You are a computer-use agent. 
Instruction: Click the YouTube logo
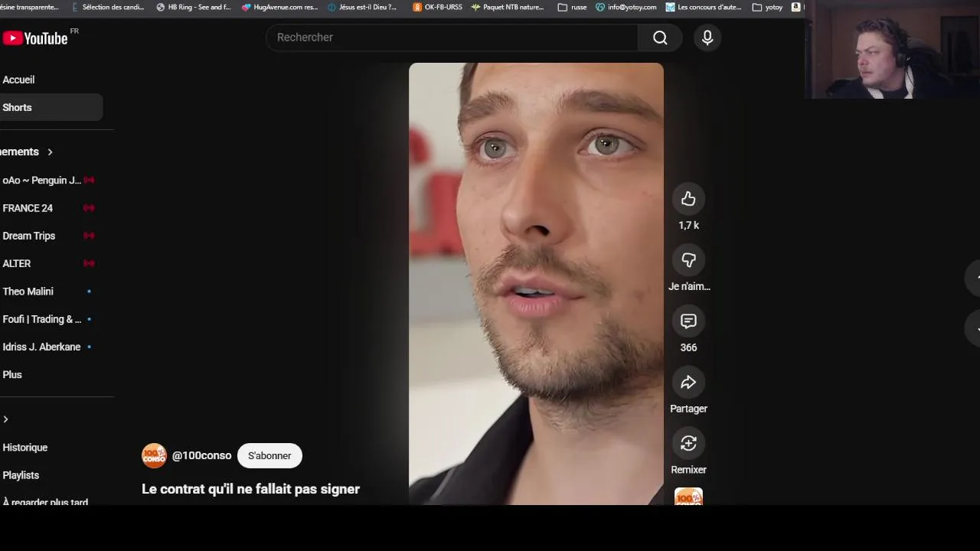click(35, 37)
